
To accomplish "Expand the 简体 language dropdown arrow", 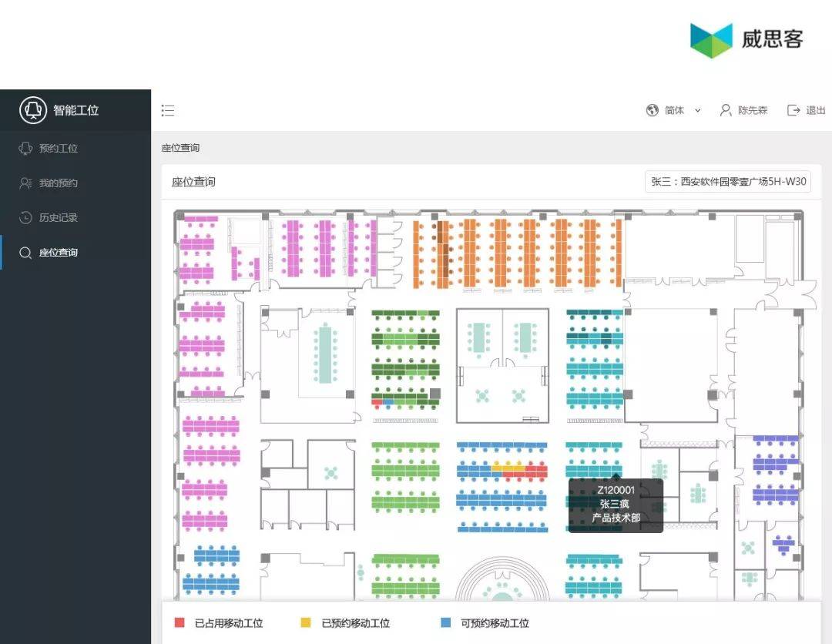I will coord(698,110).
